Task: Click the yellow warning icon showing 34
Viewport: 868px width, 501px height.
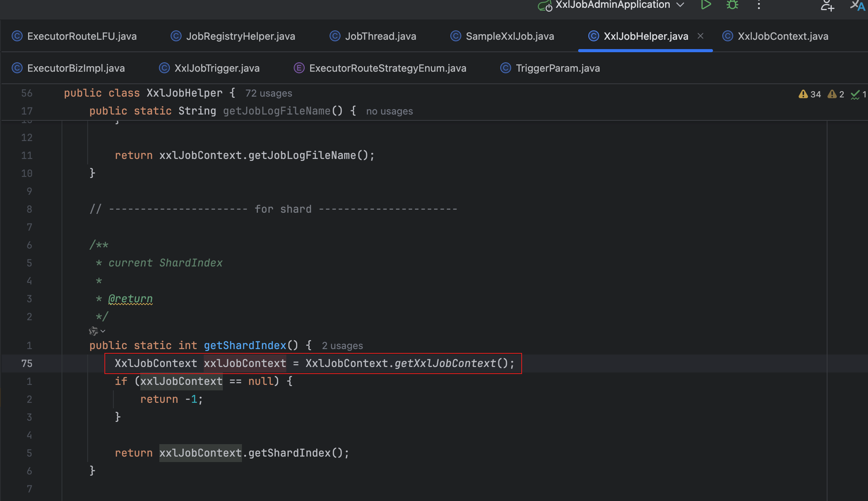Action: click(803, 94)
